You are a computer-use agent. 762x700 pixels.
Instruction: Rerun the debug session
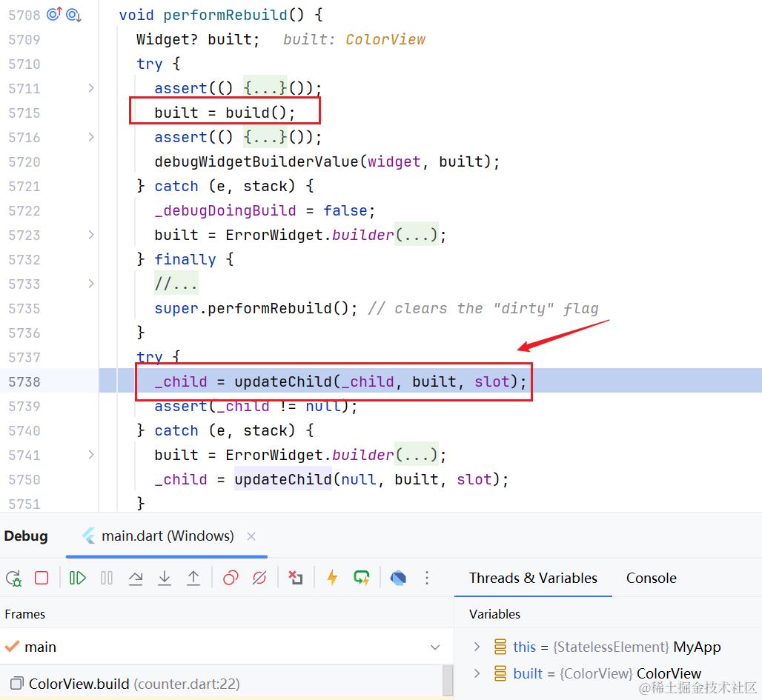[x=13, y=578]
